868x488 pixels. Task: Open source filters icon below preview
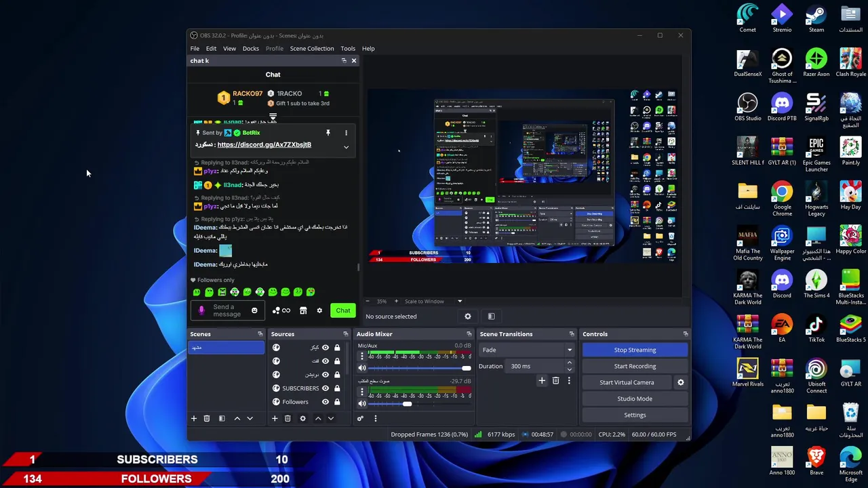491,317
